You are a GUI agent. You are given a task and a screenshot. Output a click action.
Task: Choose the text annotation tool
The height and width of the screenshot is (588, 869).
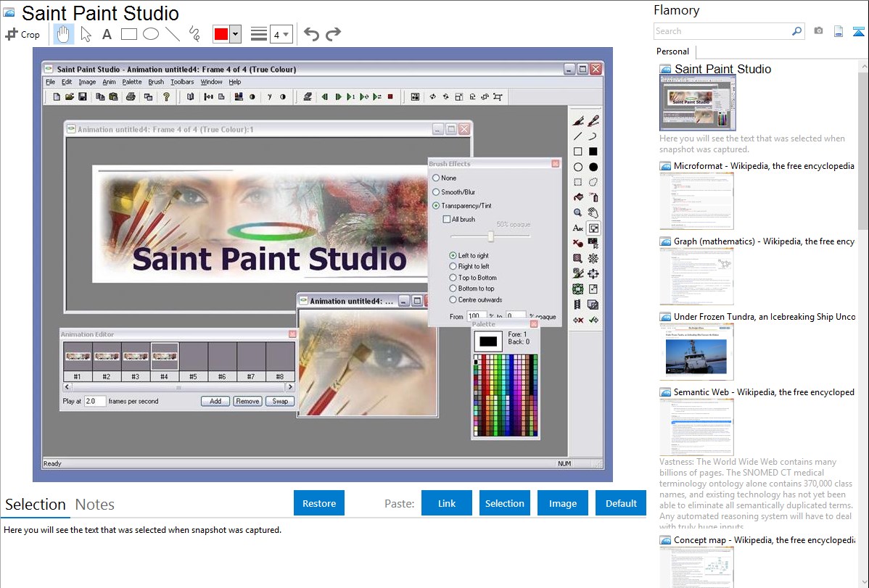pos(107,34)
